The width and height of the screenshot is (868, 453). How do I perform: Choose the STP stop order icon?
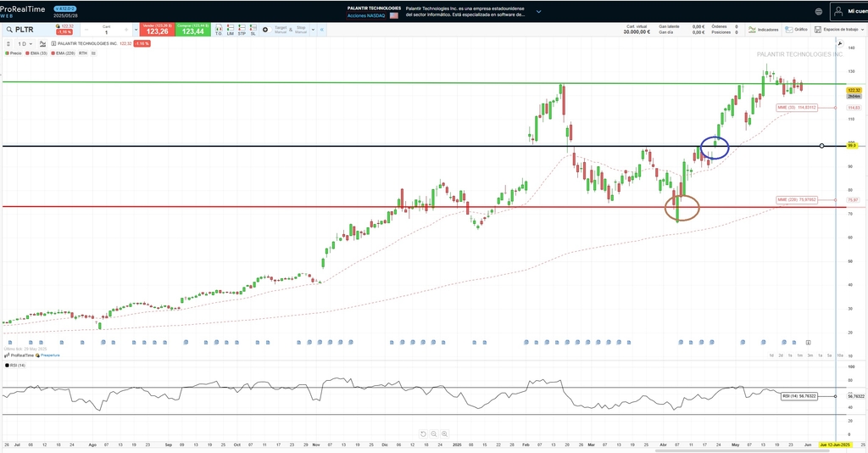(241, 30)
